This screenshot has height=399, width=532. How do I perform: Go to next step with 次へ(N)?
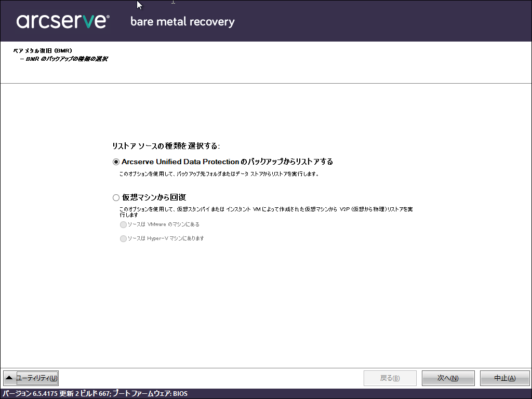pyautogui.click(x=448, y=378)
